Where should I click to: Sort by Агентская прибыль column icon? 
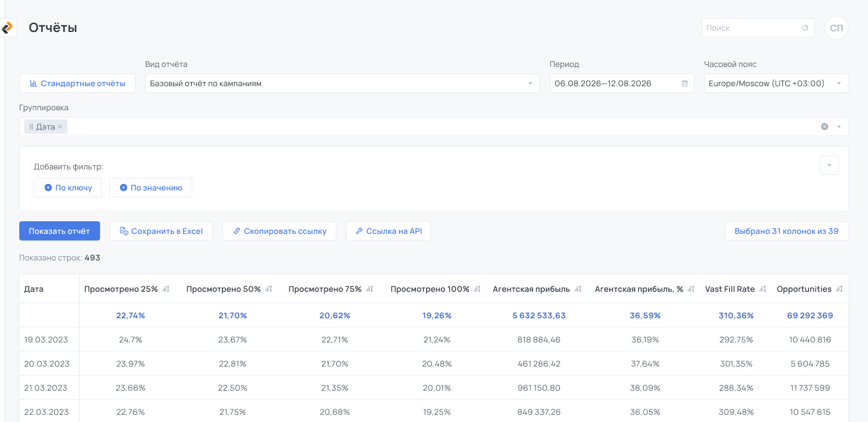pyautogui.click(x=577, y=289)
